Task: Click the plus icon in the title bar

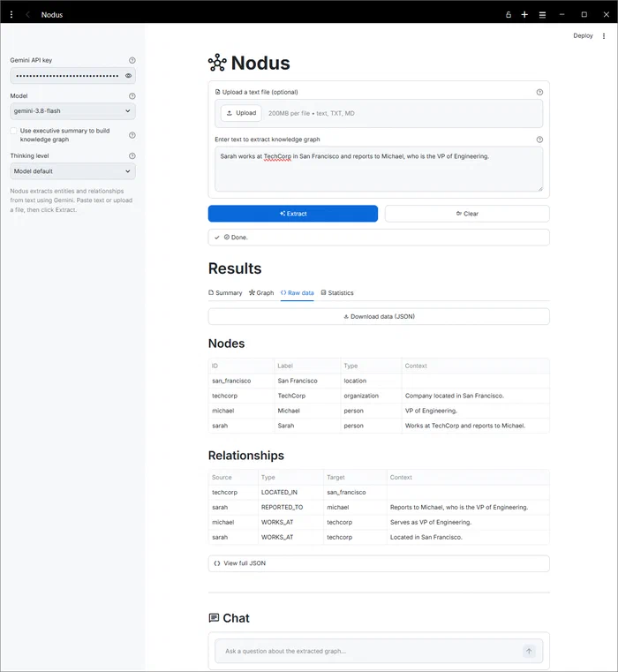Action: (524, 15)
